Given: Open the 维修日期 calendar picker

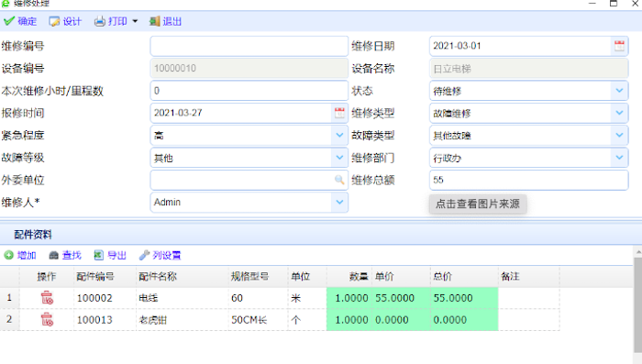Looking at the screenshot, I should pyautogui.click(x=619, y=46).
